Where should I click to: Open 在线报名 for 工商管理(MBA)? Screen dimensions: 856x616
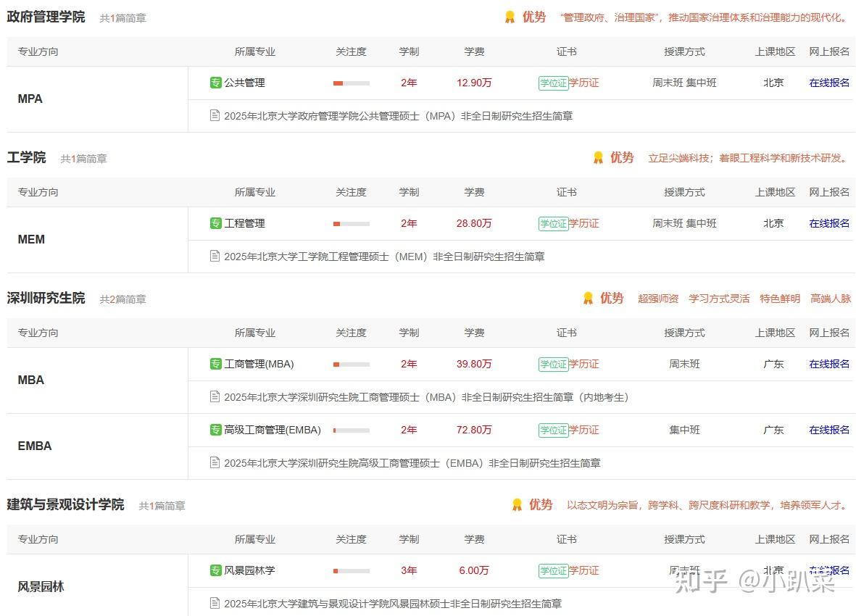[x=829, y=364]
